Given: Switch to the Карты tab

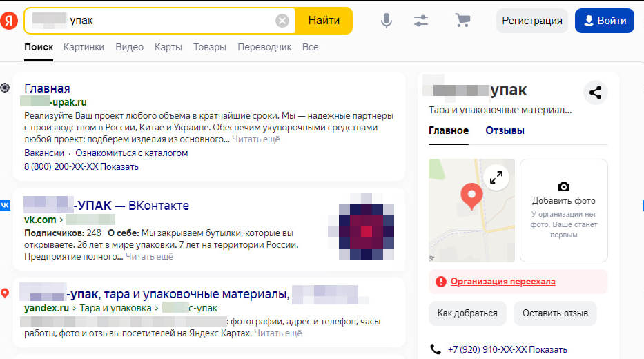Looking at the screenshot, I should (x=168, y=47).
